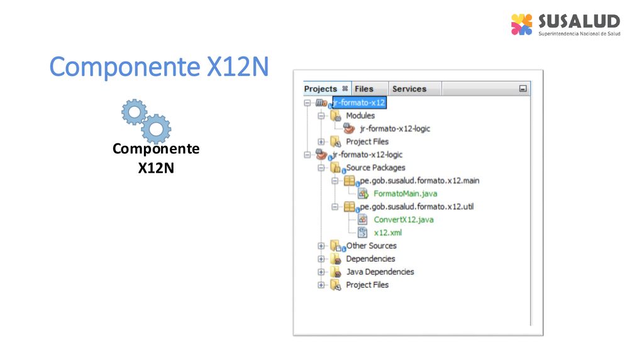The height and width of the screenshot is (362, 644).
Task: Select the highlighted jr-formato-x12 project
Action: 359,102
